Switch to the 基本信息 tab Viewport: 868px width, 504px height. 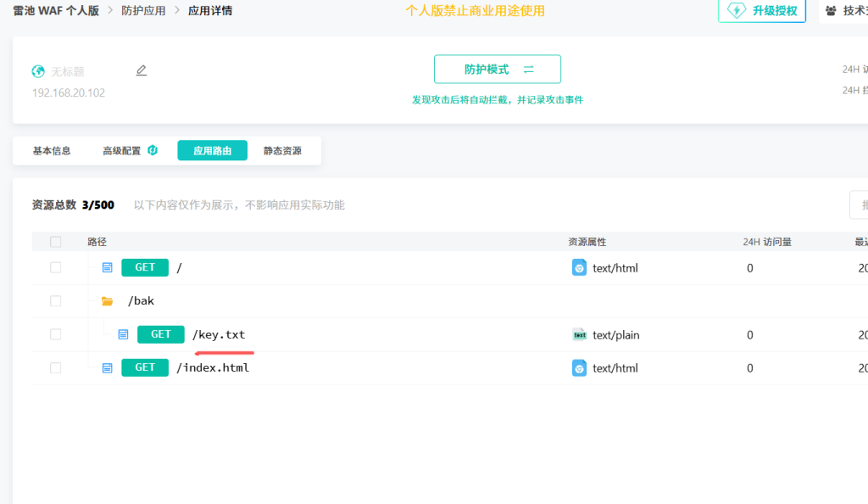52,151
